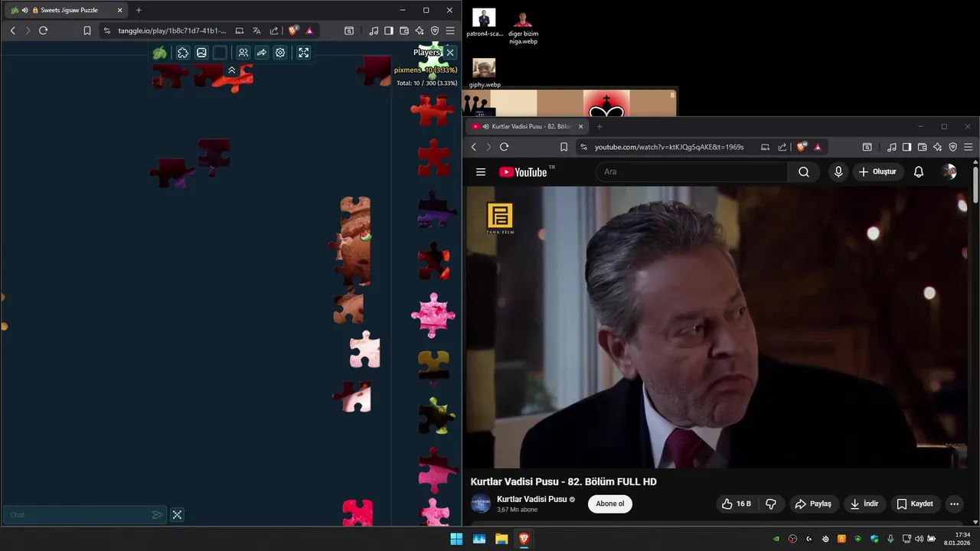Open the Kurtlar Vadisi Pusu channel link
Screen dimensions: 980x551
pyautogui.click(x=531, y=499)
